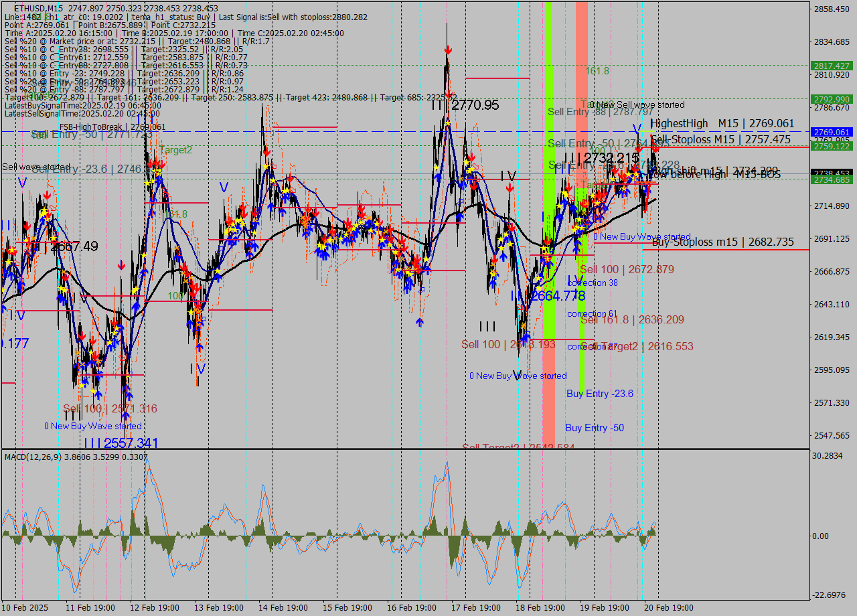Select the green highlighted vertical zone
The height and width of the screenshot is (616, 857).
pos(549,268)
